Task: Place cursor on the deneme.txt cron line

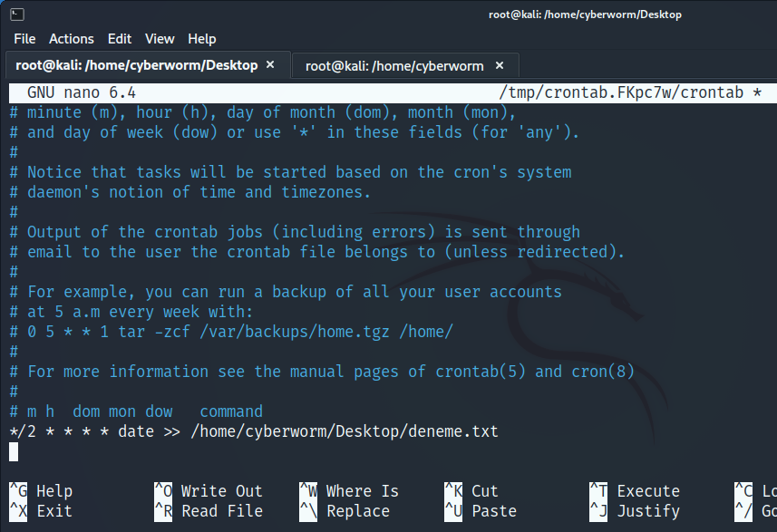Action: (x=254, y=431)
